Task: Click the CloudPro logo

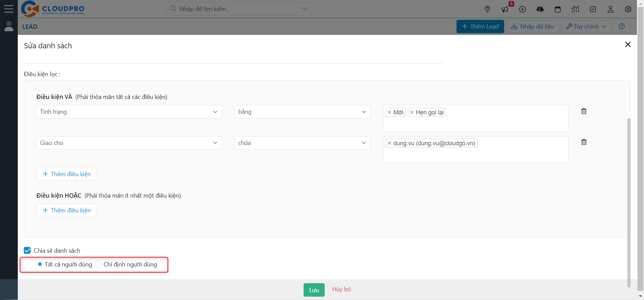Action: click(x=53, y=9)
